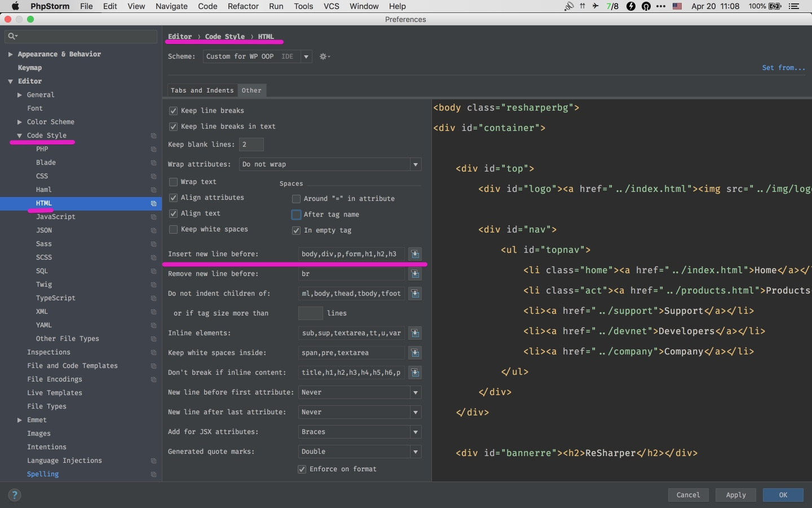Select the Tabs and Indents tab
The height and width of the screenshot is (508, 812).
[x=202, y=90]
